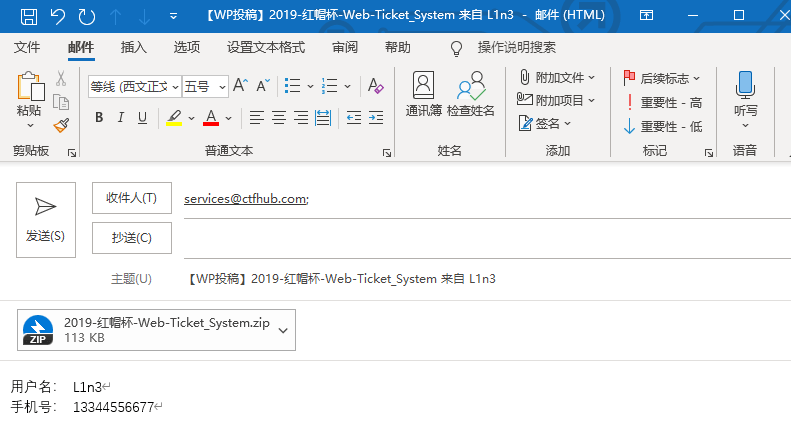This screenshot has width=791, height=423.
Task: Expand the Attach File (附加文件) dropdown
Action: (x=591, y=77)
